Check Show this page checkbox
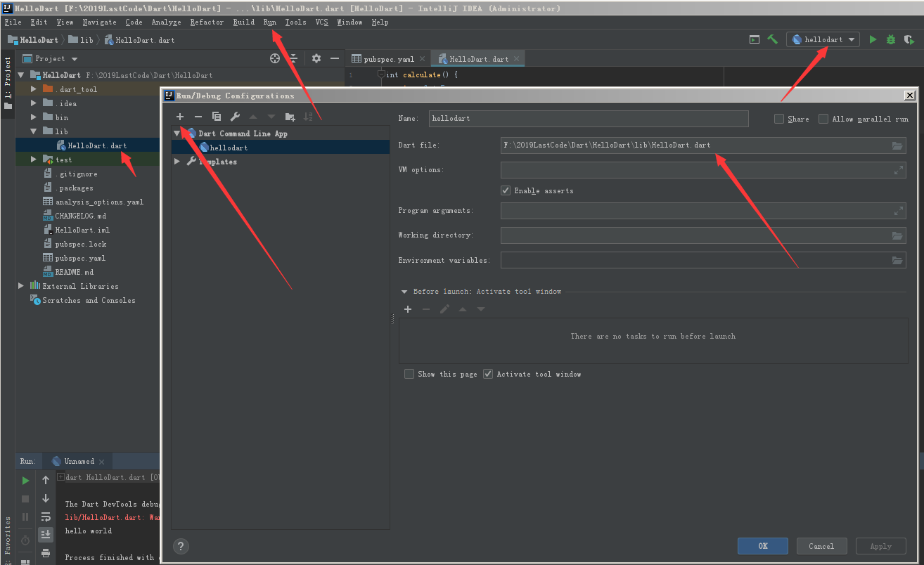 point(409,374)
